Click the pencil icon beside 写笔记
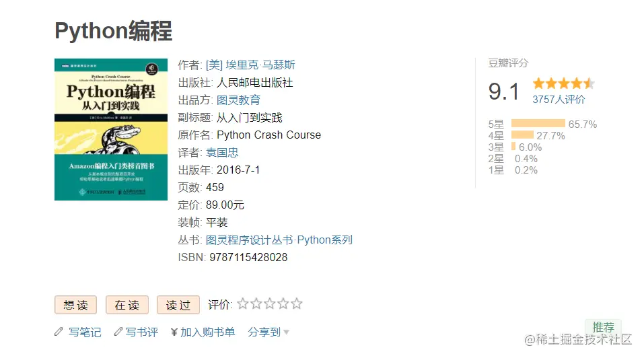This screenshot has width=644, height=358. [x=59, y=332]
